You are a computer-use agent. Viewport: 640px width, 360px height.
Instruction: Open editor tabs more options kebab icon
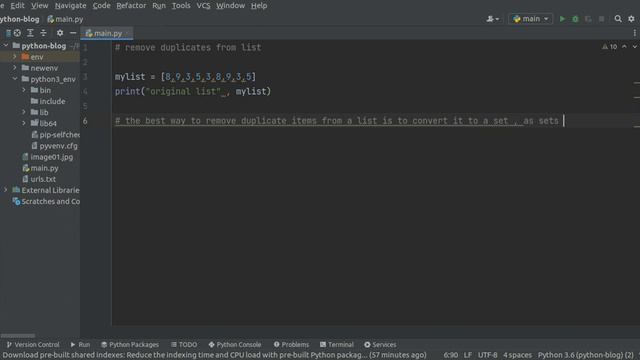click(x=634, y=33)
